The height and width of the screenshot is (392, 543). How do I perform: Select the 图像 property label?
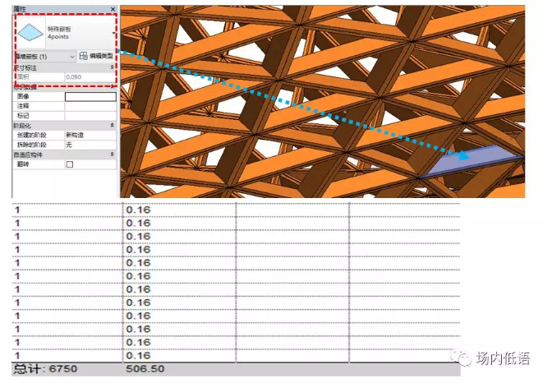23,96
